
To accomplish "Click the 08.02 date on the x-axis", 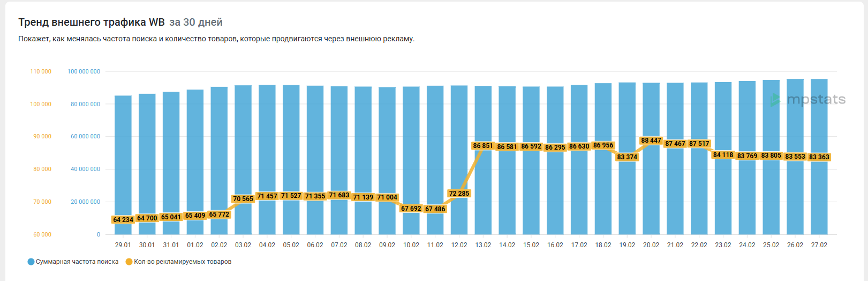I will tap(363, 245).
